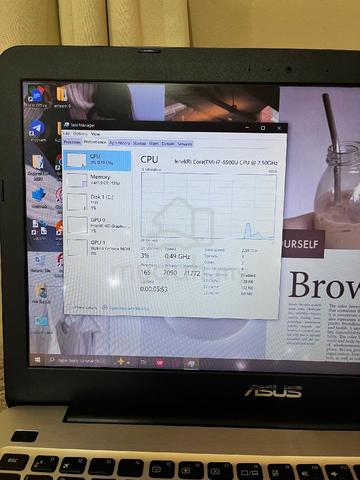
Task: Click the Disk 1 mini graph thumbnail
Action: (77, 202)
